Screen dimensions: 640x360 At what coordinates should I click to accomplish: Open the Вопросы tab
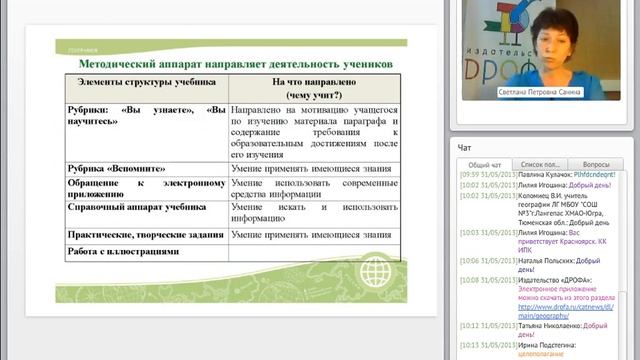coord(596,164)
